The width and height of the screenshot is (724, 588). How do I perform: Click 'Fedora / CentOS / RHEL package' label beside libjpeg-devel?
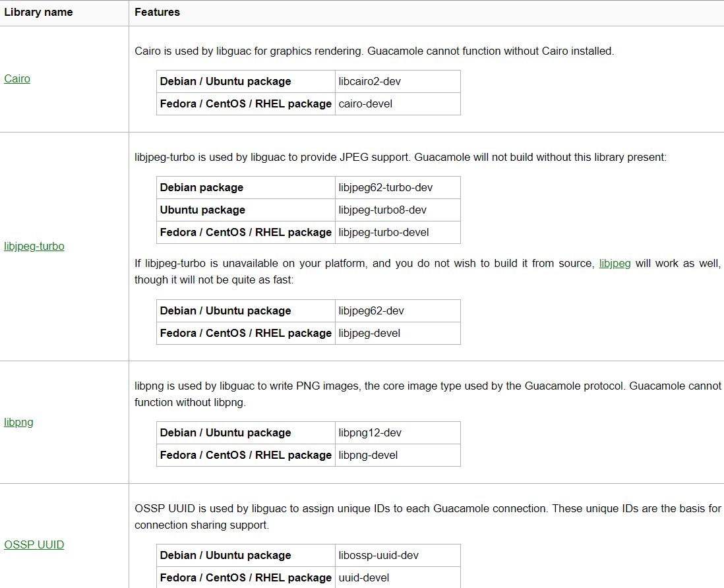[x=246, y=334]
